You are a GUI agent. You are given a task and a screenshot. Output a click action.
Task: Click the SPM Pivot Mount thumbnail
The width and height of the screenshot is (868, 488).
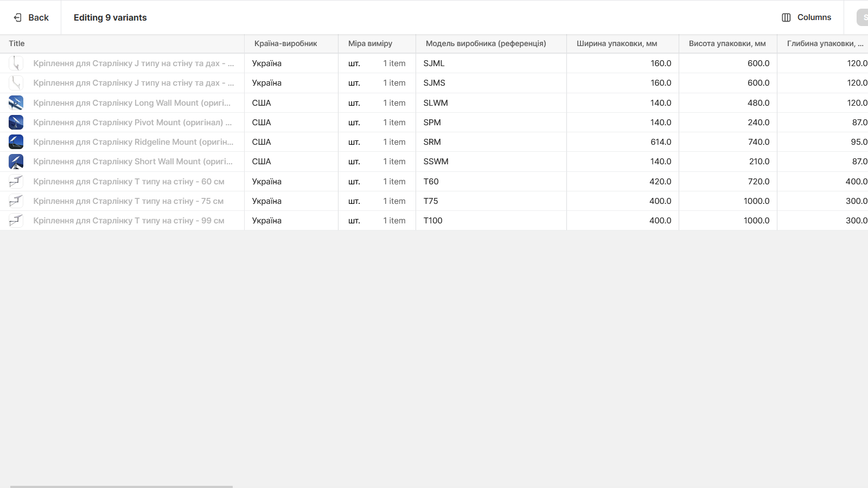16,122
